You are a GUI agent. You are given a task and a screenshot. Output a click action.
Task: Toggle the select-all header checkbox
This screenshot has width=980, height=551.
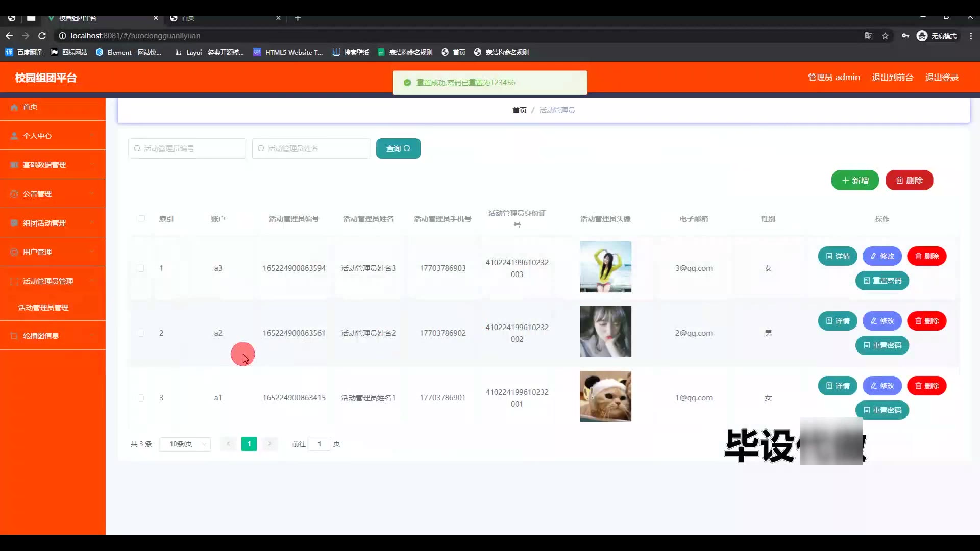click(x=141, y=219)
